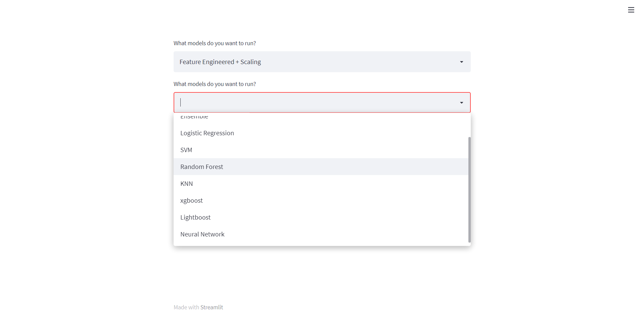
Task: Choose the highlighted "Random Forest" option
Action: 202,166
